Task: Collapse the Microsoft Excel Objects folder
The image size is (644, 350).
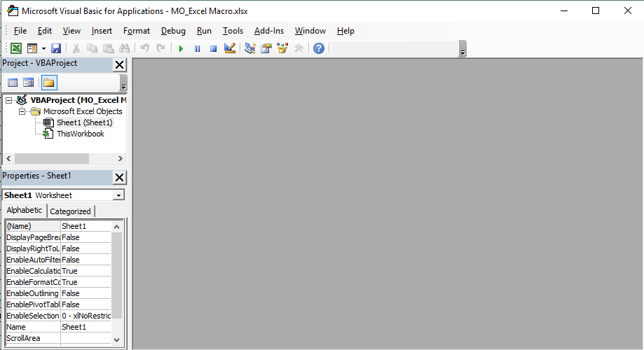Action: coord(22,111)
